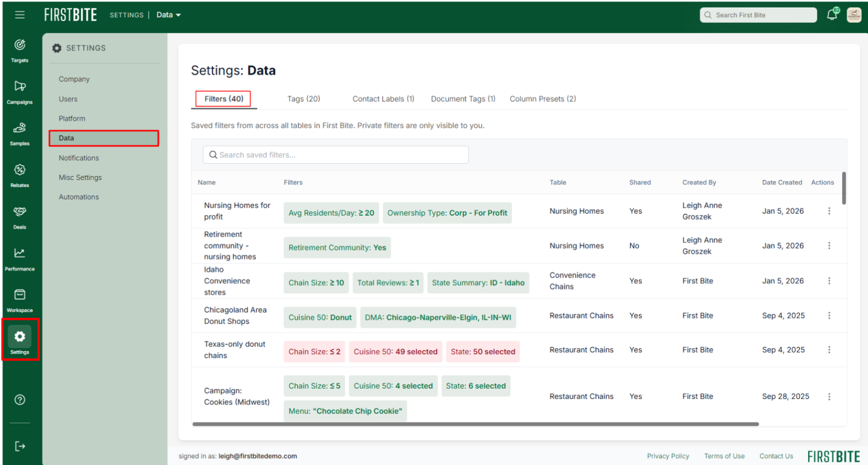868x465 pixels.
Task: Focus the Search saved filters box
Action: 336,155
